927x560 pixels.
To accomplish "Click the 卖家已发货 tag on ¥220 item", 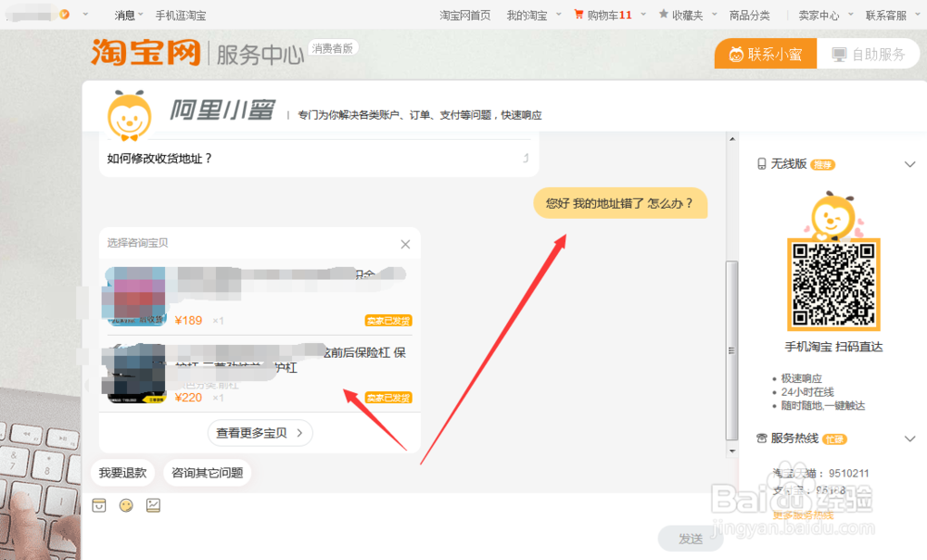I will point(388,398).
